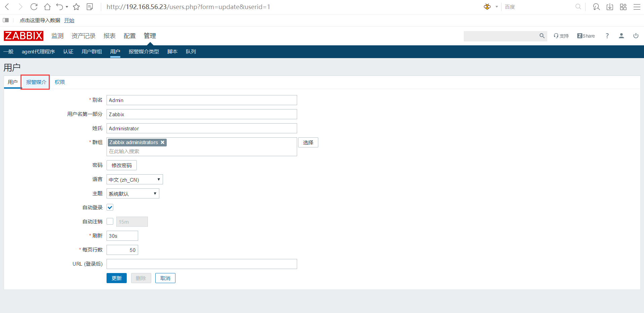Click the browser forward arrow
The image size is (644, 313).
(x=21, y=7)
